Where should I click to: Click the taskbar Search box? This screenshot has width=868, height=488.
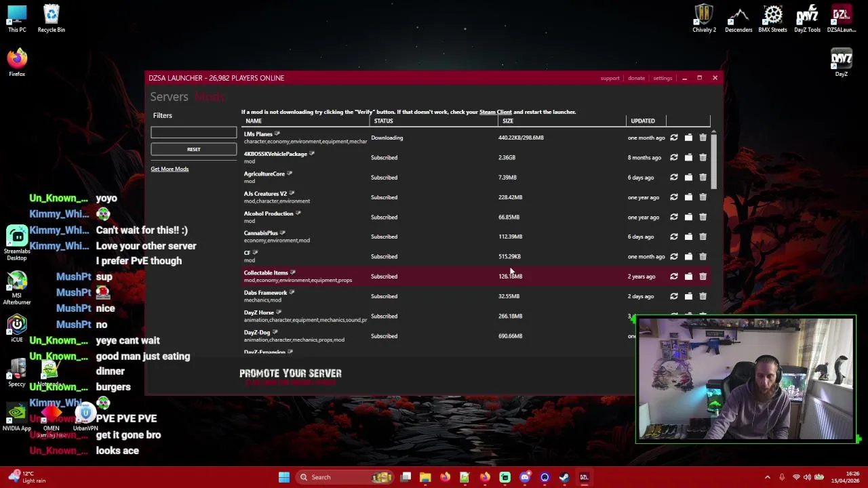346,477
